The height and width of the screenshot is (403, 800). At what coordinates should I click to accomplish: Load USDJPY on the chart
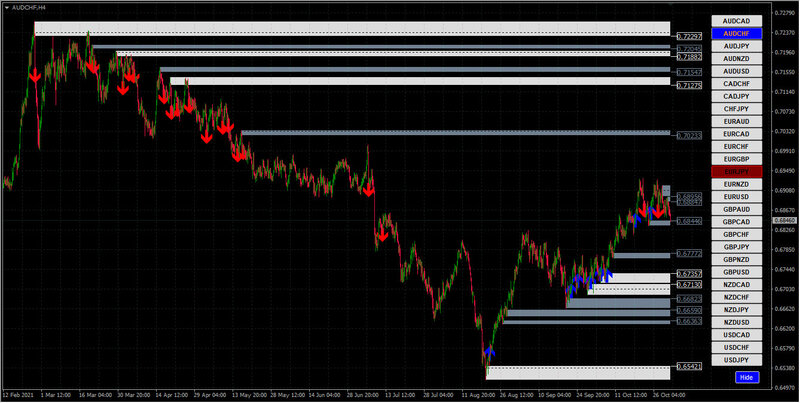click(737, 360)
